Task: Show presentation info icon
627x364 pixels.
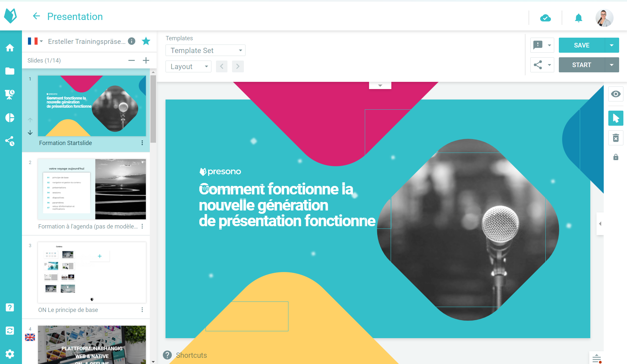Action: coord(132,41)
